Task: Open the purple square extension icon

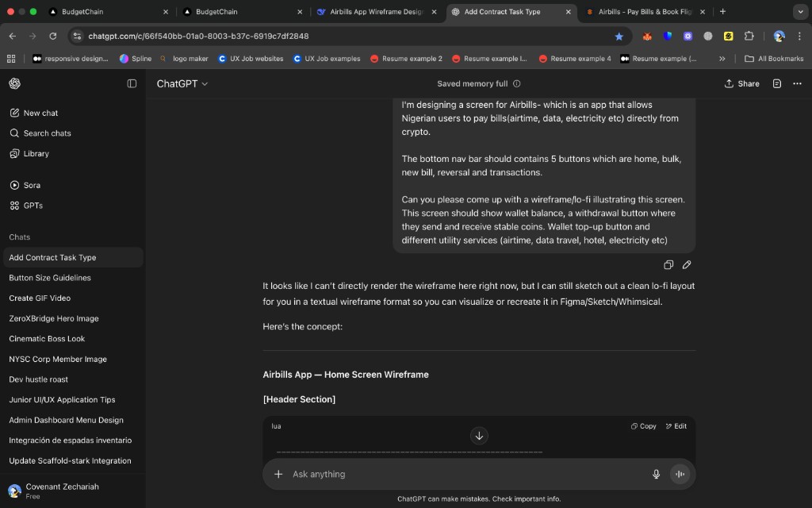Action: point(688,37)
